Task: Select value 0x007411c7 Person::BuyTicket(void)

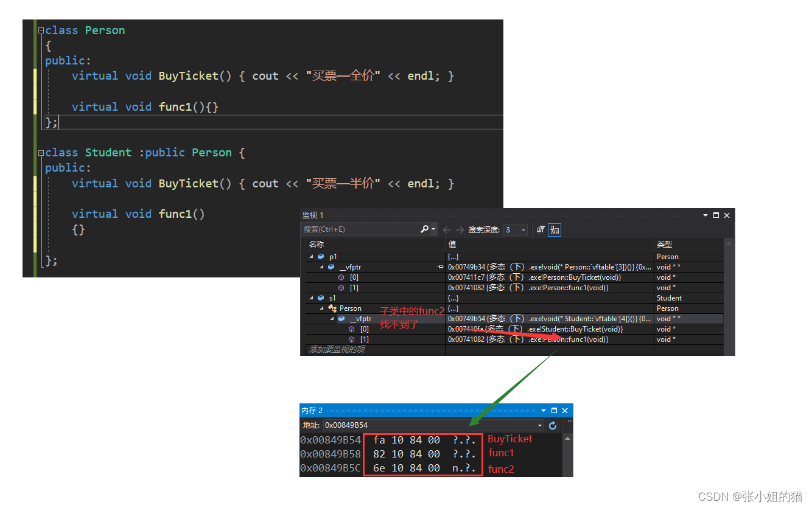Action: coord(534,277)
